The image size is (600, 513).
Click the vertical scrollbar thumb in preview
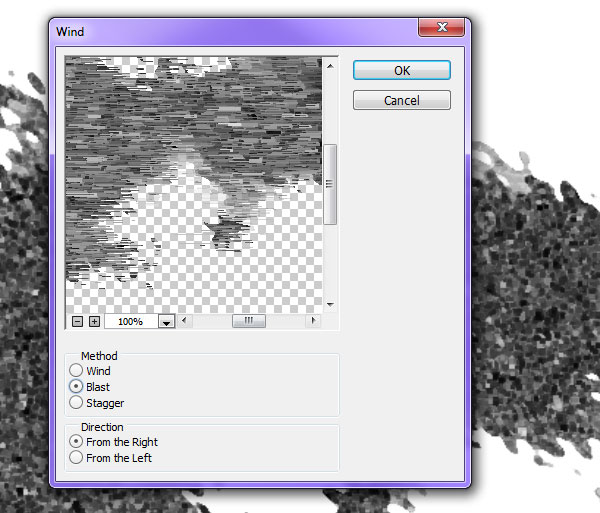(330, 184)
